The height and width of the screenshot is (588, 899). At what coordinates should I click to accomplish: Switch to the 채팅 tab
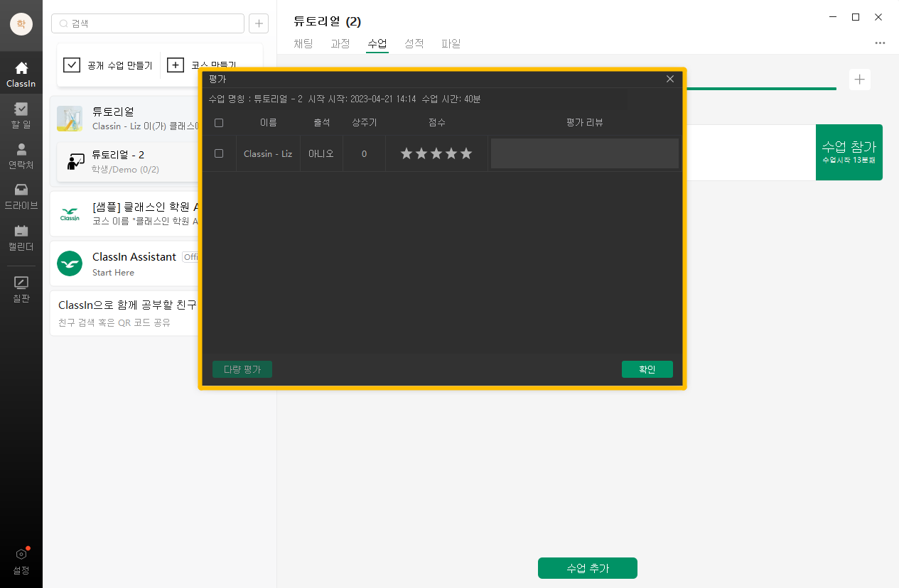(303, 43)
